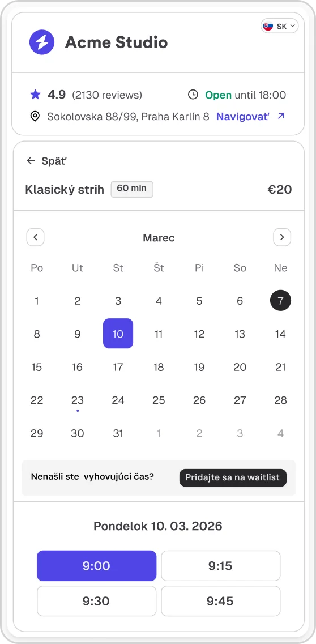Click the 2130 reviews text
Screen dimensions: 316x644
coord(107,95)
